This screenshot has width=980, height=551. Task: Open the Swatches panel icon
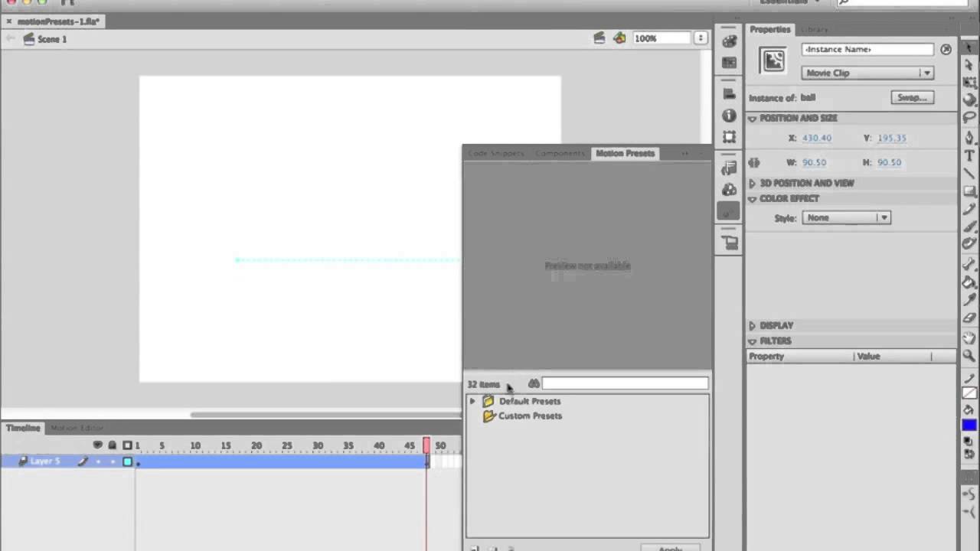click(729, 63)
